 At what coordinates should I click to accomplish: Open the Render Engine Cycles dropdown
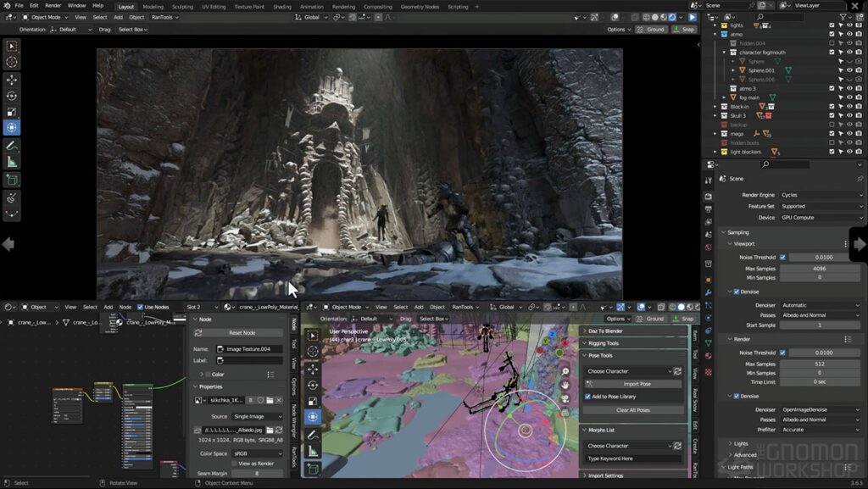point(821,195)
